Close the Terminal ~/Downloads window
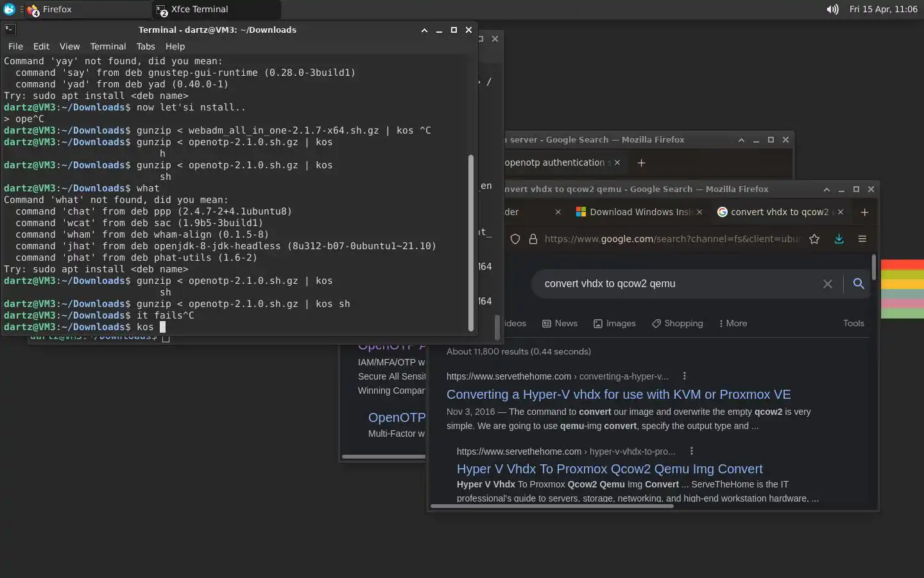Screen dimensions: 924x578 coord(468,30)
